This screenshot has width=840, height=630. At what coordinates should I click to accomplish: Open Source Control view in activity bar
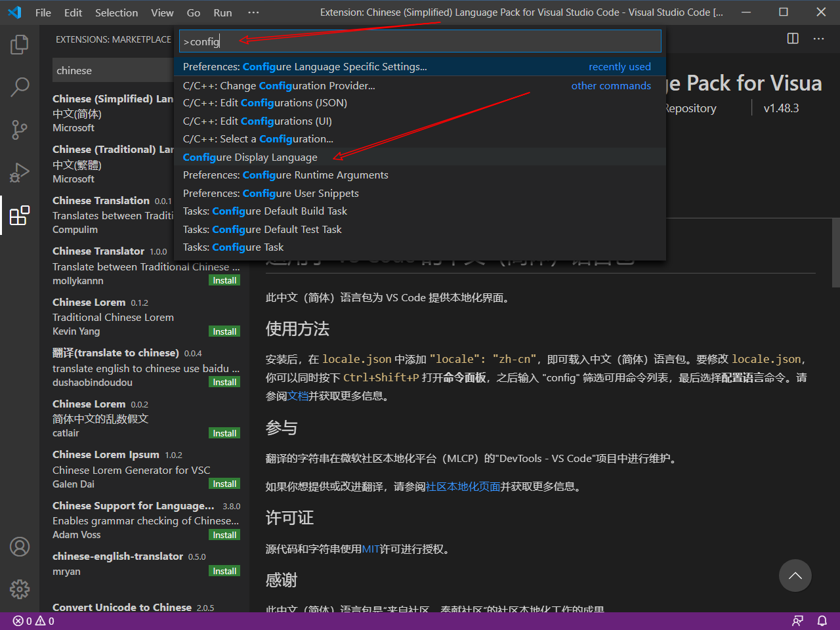click(20, 129)
